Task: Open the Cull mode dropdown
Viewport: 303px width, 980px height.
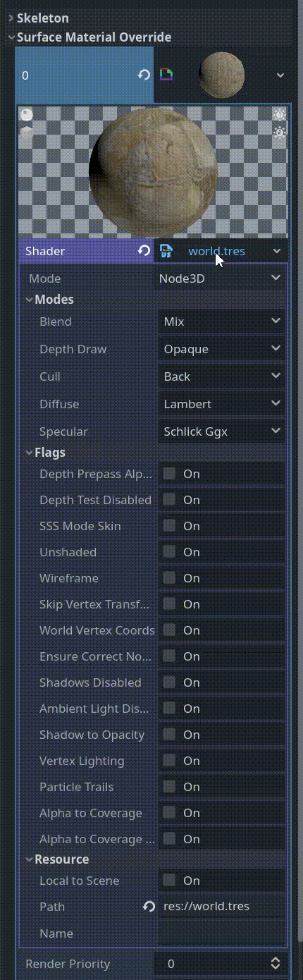Action: (221, 376)
